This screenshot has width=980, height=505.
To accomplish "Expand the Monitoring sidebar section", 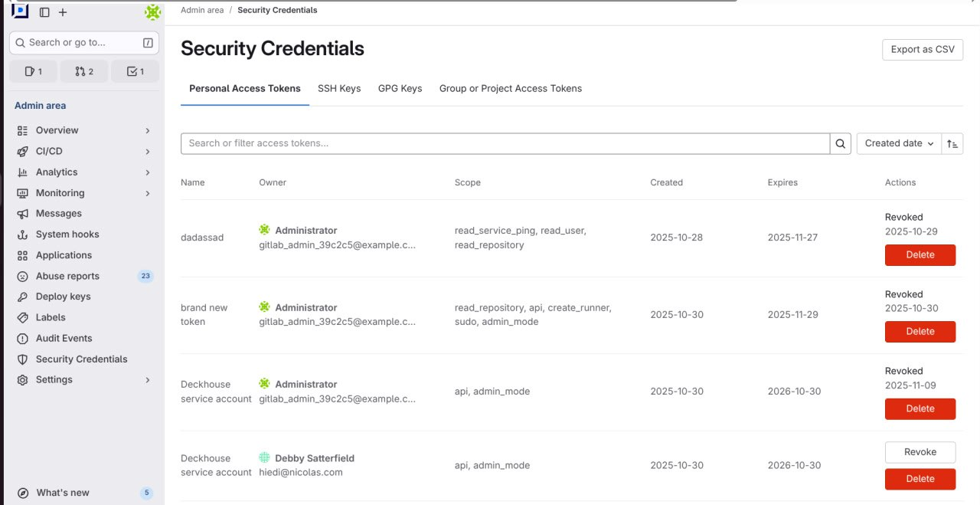I will click(60, 192).
